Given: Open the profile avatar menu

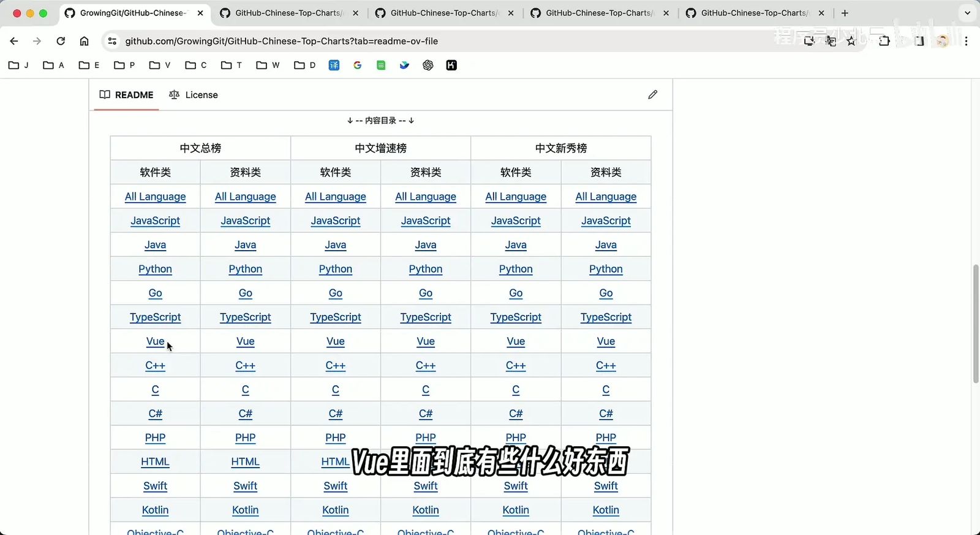Looking at the screenshot, I should click(943, 41).
